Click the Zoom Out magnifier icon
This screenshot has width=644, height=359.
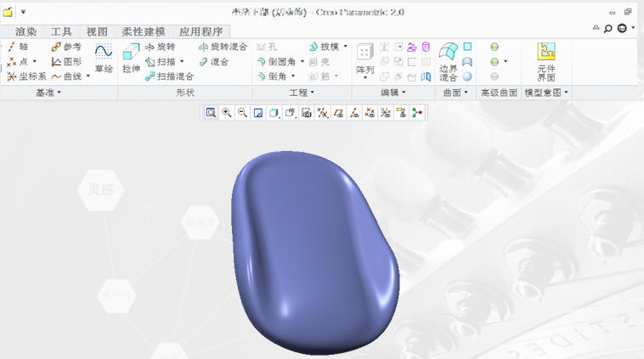(x=242, y=113)
